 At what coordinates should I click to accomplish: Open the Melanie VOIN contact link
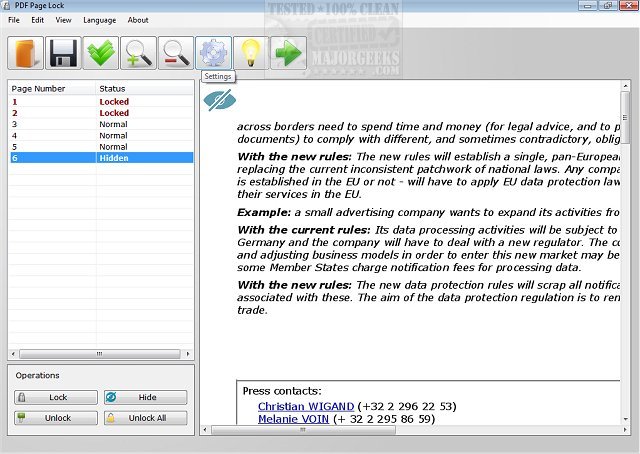293,419
